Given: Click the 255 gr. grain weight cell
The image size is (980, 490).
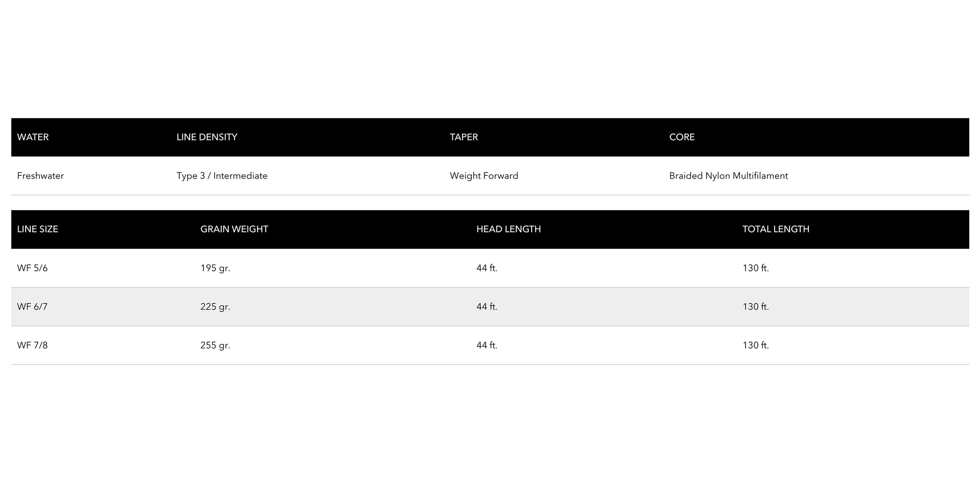Looking at the screenshot, I should click(x=215, y=345).
